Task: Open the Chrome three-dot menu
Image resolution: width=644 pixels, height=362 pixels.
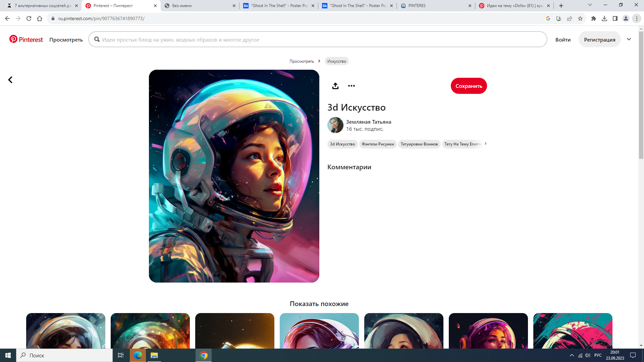Action: [637, 18]
